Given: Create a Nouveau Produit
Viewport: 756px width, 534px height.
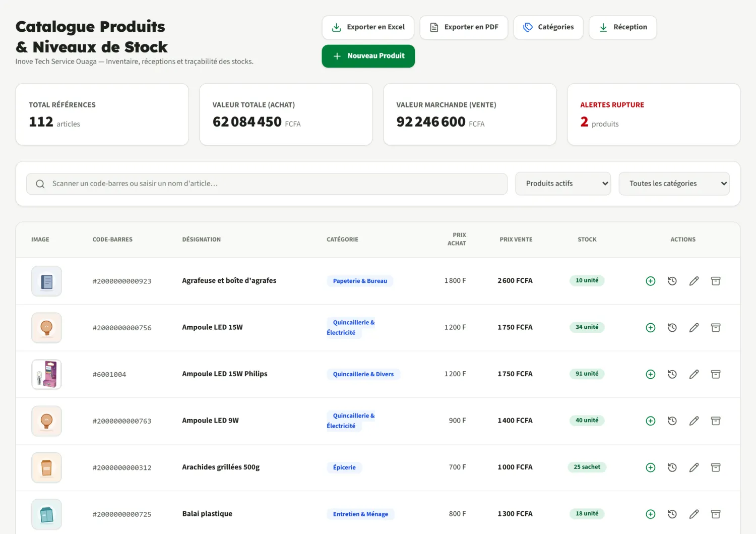Looking at the screenshot, I should tap(368, 56).
